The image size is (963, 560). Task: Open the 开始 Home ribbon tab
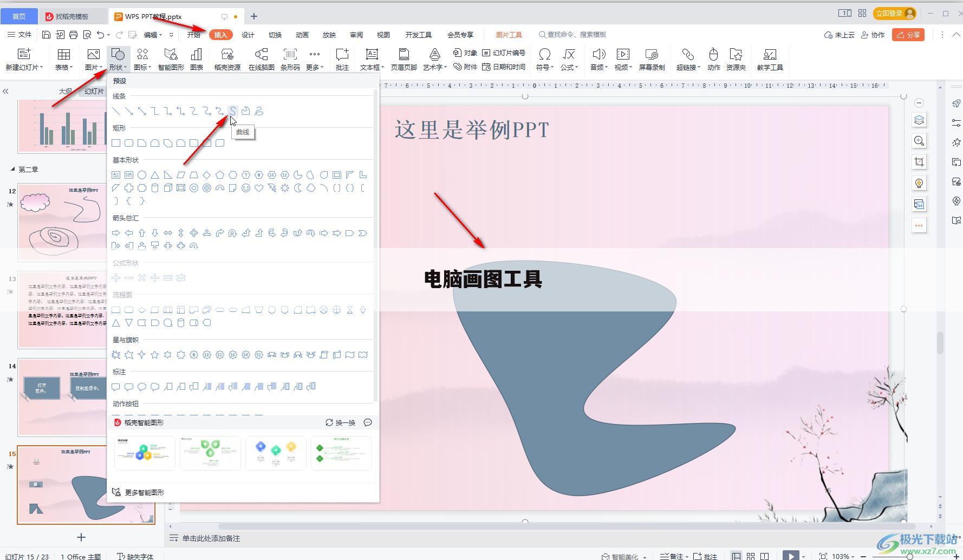194,35
